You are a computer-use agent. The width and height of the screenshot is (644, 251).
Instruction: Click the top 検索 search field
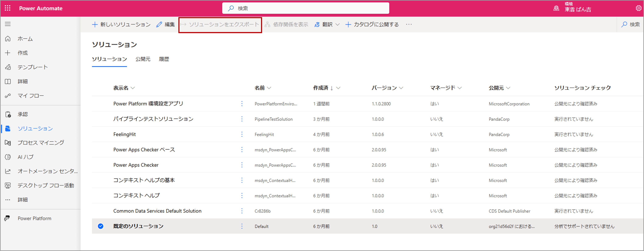pos(305,8)
